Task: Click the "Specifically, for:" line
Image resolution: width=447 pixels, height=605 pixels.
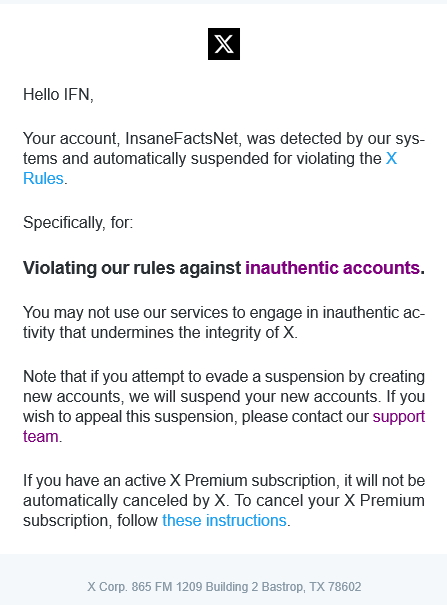Action: click(78, 223)
